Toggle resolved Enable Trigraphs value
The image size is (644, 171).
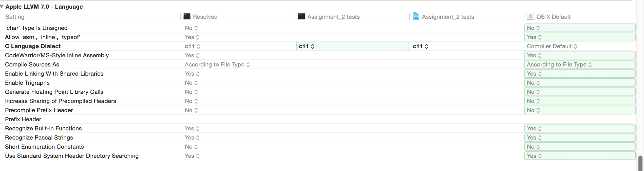191,83
